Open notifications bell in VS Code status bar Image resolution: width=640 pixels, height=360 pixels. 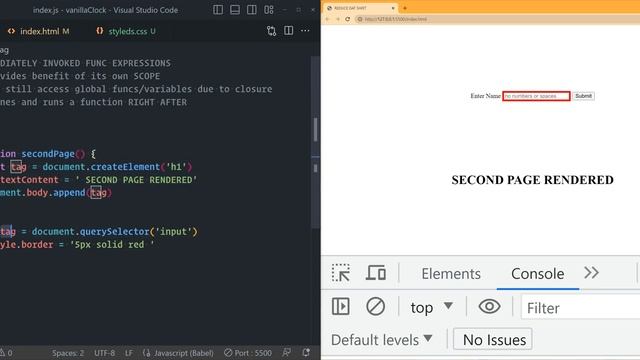point(306,353)
